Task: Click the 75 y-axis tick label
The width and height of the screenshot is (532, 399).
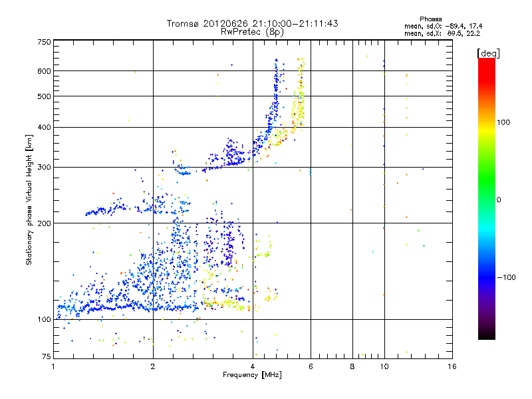Action: [47, 356]
